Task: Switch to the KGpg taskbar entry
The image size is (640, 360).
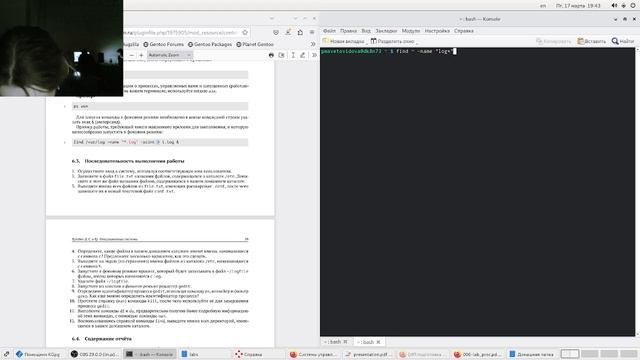Action: pyautogui.click(x=38, y=354)
